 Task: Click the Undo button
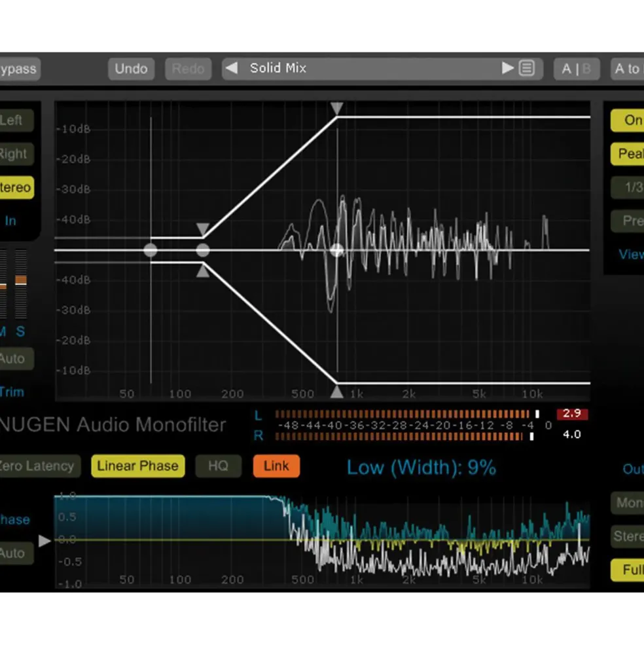click(x=131, y=69)
